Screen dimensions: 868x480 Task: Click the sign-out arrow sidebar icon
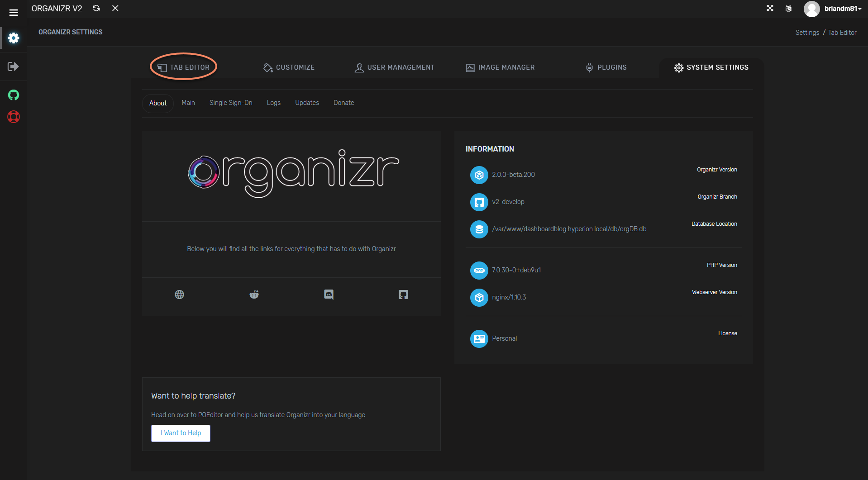(14, 67)
